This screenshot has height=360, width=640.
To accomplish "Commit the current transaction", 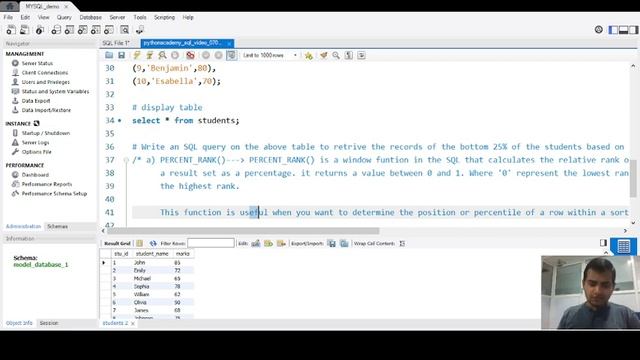I will (x=206, y=55).
